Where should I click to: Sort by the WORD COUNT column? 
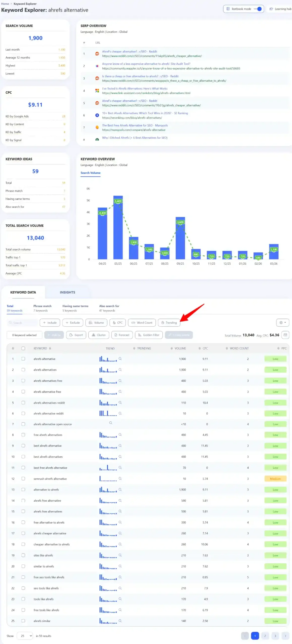(x=227, y=348)
